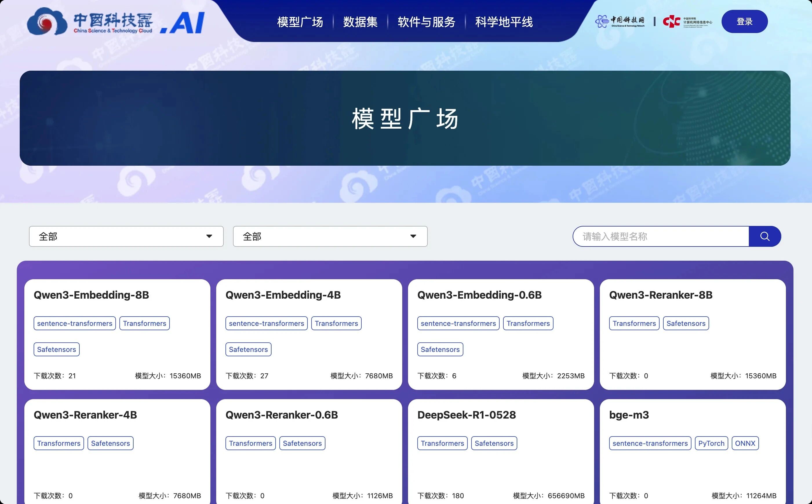Click Safetensors tag on Qwen3-Embedding-4B
Image resolution: width=812 pixels, height=504 pixels.
click(248, 349)
